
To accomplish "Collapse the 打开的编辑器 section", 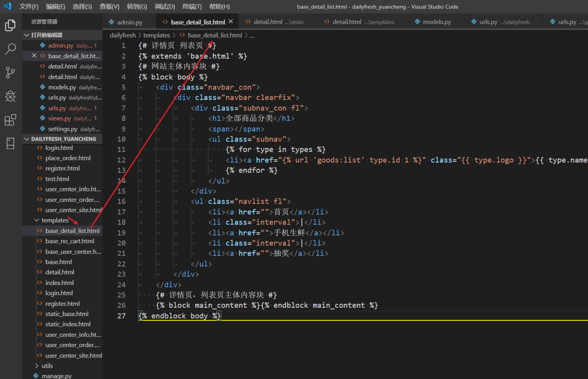I will (62, 35).
